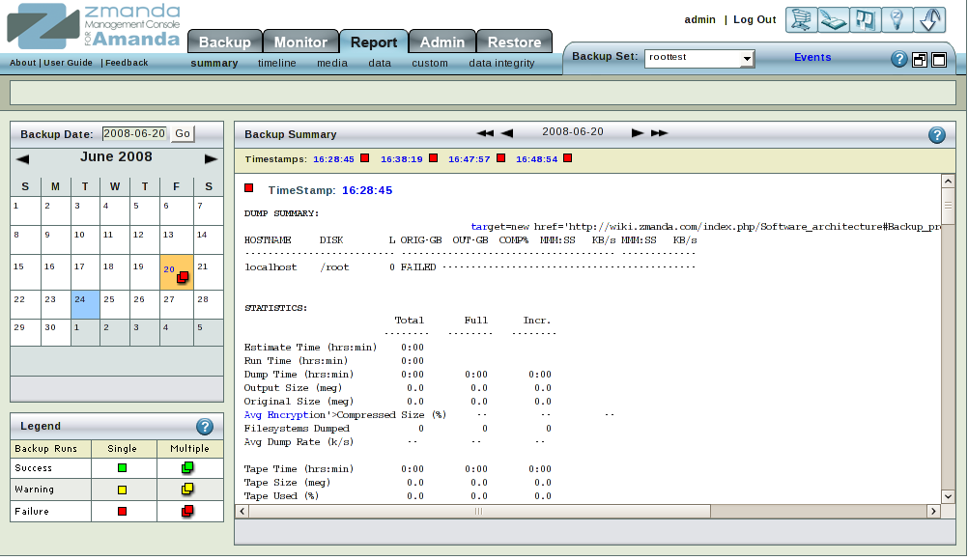Image resolution: width=968 pixels, height=560 pixels.
Task: Click red single Failure legend icon
Action: [x=123, y=512]
